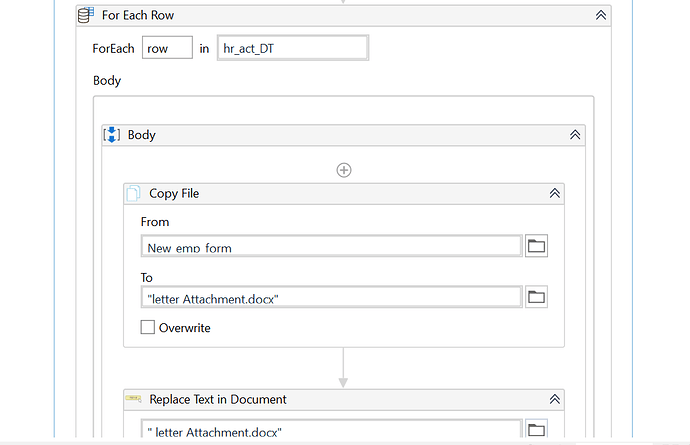The height and width of the screenshot is (445, 690).
Task: Toggle the Overwrite checkbox
Action: click(148, 327)
